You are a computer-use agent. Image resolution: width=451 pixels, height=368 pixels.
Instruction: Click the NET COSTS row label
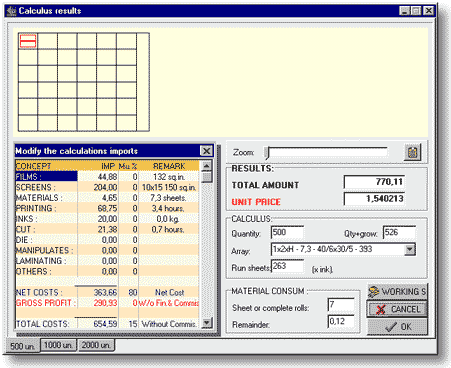pos(39,293)
